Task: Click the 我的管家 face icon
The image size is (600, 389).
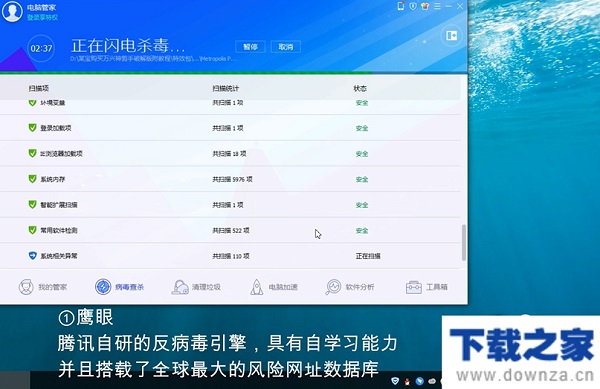Action: coord(26,287)
